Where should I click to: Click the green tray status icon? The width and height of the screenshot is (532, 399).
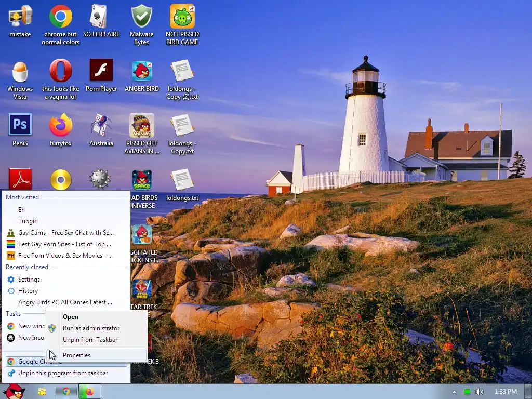(467, 392)
